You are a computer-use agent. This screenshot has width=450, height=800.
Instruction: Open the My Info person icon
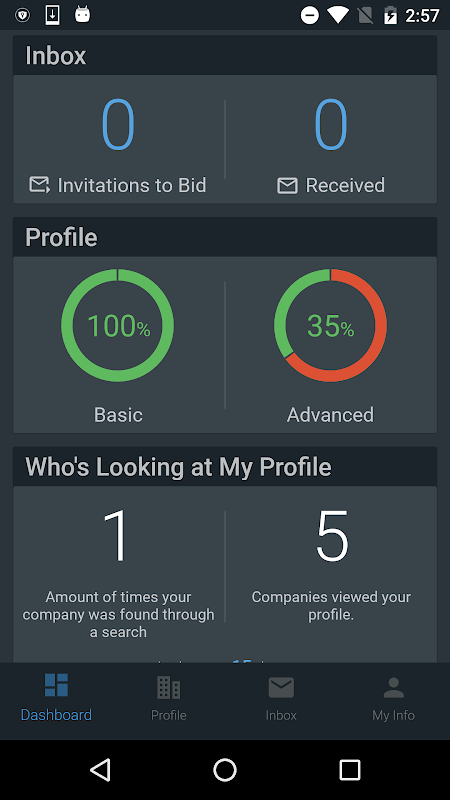[x=393, y=687]
